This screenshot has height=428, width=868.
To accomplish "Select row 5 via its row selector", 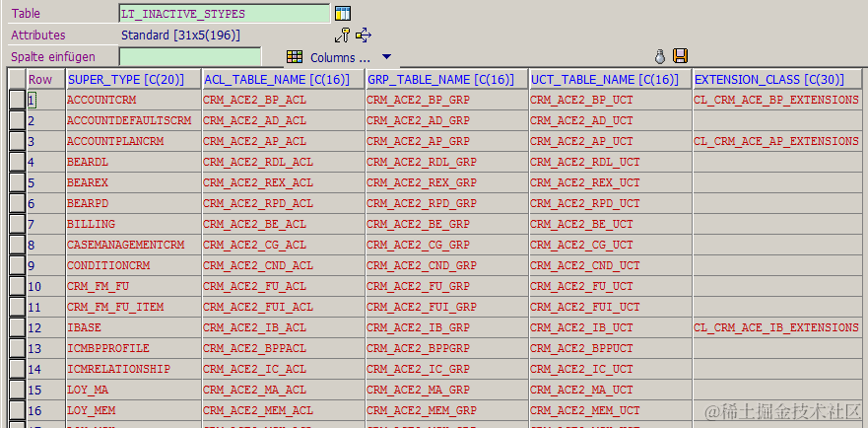I will pos(17,183).
